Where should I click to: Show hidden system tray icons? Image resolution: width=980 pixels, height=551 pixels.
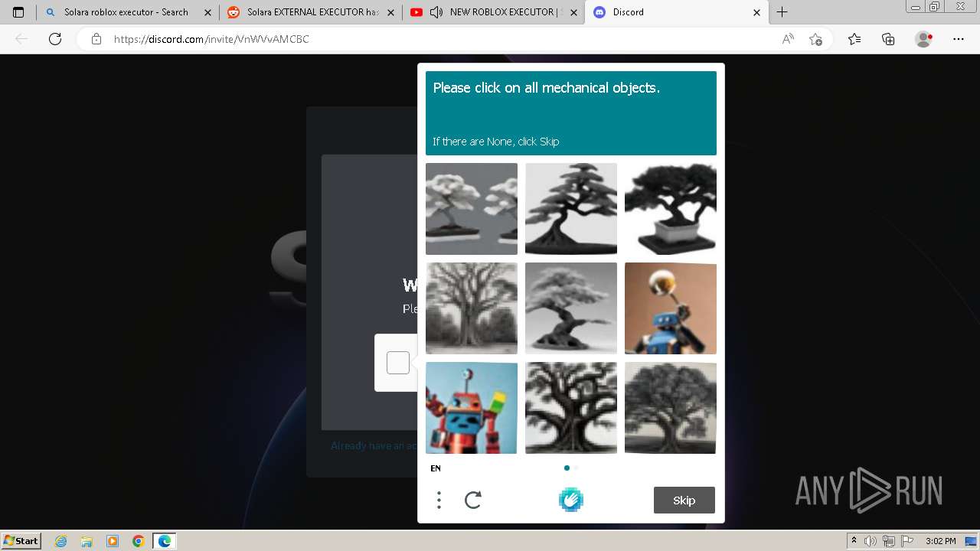point(854,541)
